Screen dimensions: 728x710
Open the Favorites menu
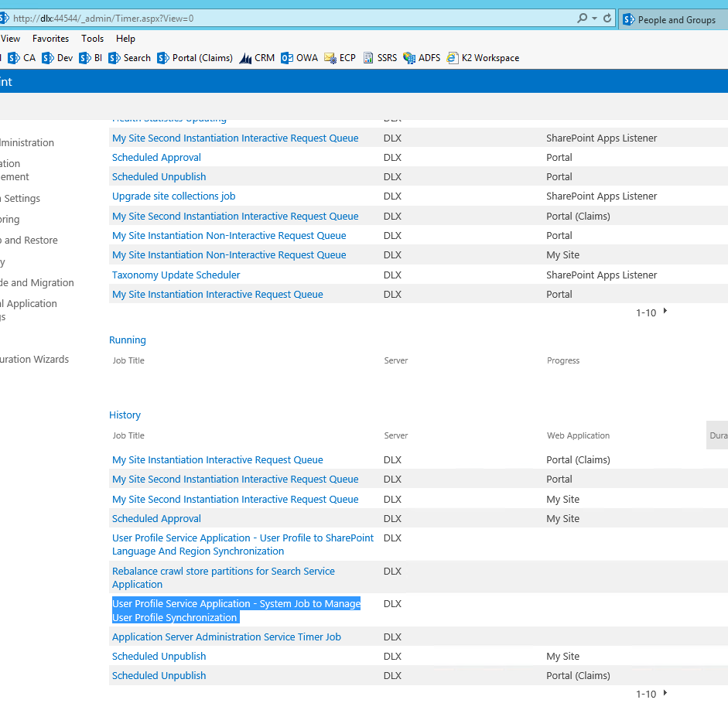(50, 39)
